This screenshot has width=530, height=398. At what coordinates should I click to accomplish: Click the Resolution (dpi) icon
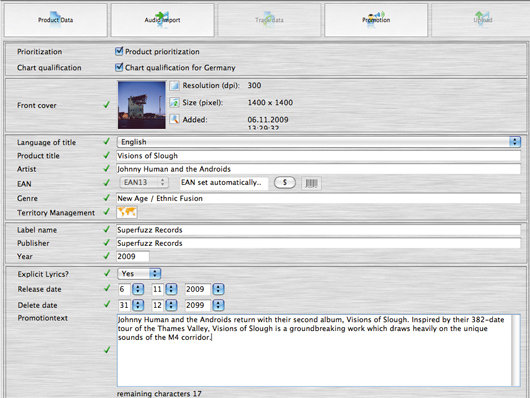pyautogui.click(x=174, y=86)
